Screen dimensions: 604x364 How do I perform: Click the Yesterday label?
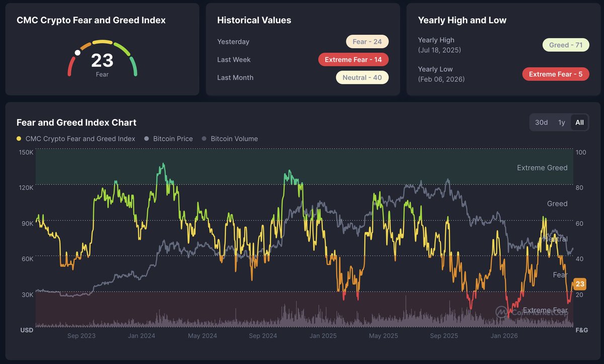coord(233,42)
